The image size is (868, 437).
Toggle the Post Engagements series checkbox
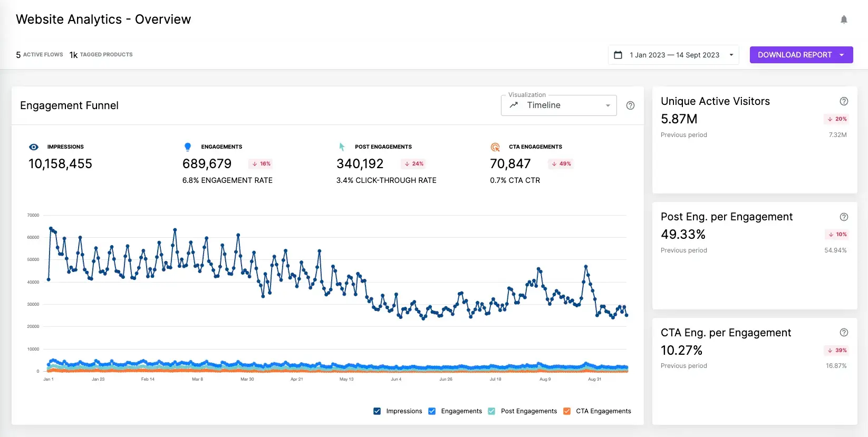tap(491, 411)
